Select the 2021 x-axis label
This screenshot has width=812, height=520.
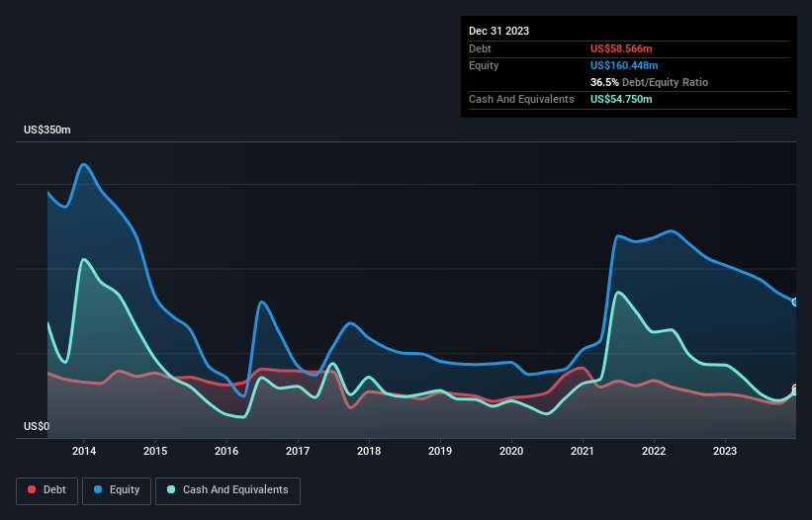point(583,451)
